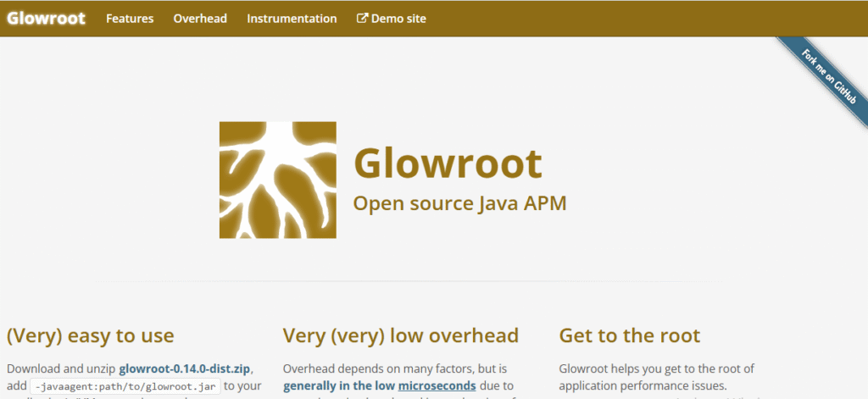Screen dimensions: 868x399
Task: Click the Glowroot root logo image
Action: (x=277, y=180)
